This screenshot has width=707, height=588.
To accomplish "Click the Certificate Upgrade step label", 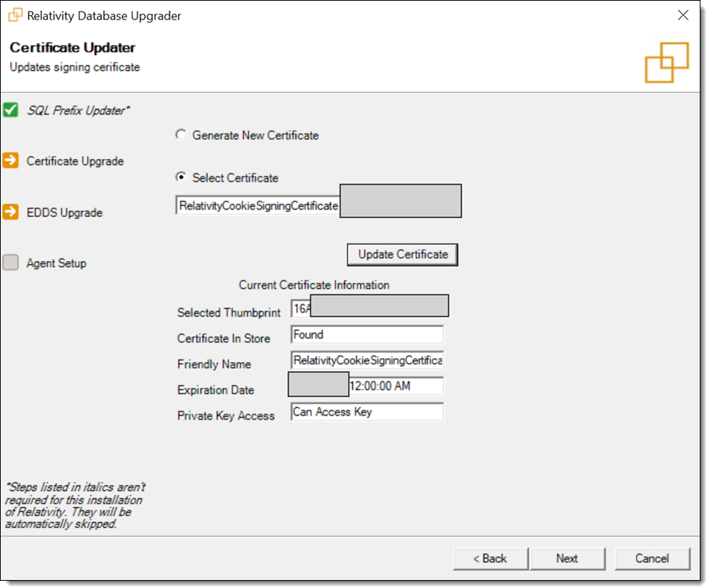I will 75,161.
